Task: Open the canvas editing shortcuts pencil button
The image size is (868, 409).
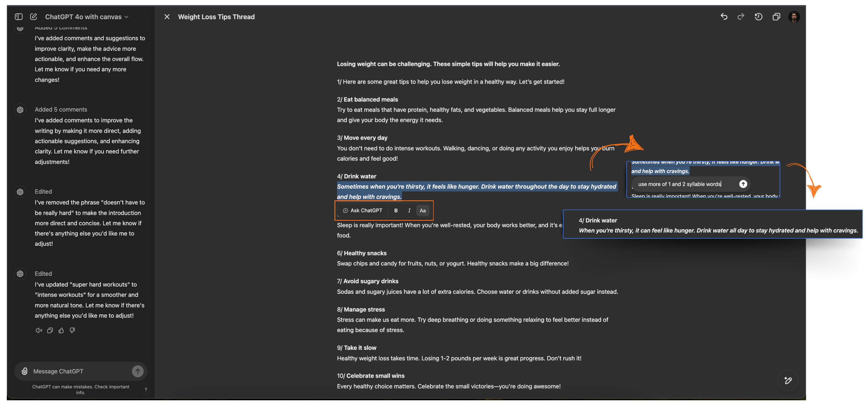Action: 787,380
